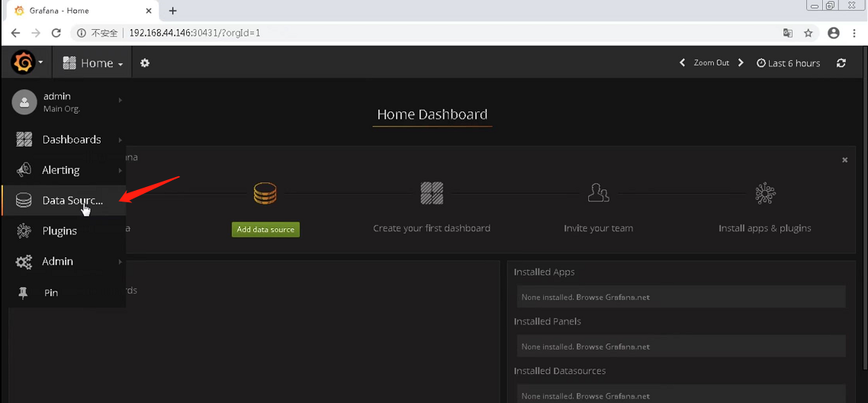This screenshot has height=403, width=868.
Task: Open the Home dashboard dropdown
Action: (x=92, y=63)
